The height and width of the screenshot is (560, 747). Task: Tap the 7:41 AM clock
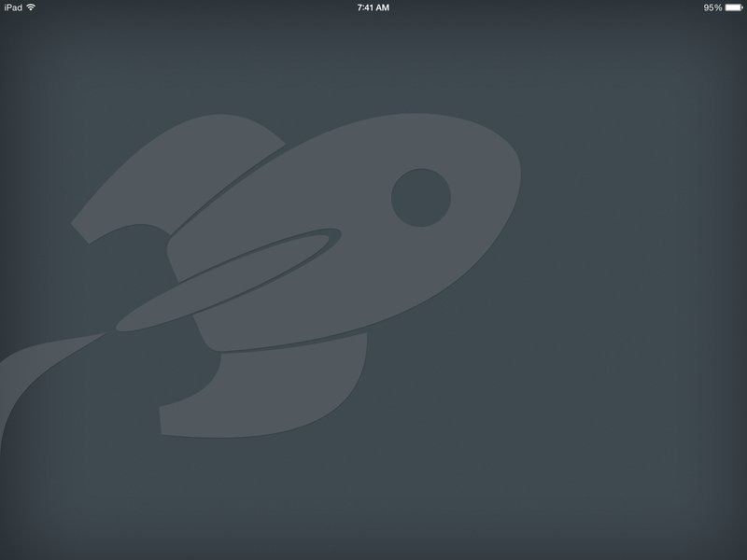click(x=373, y=7)
